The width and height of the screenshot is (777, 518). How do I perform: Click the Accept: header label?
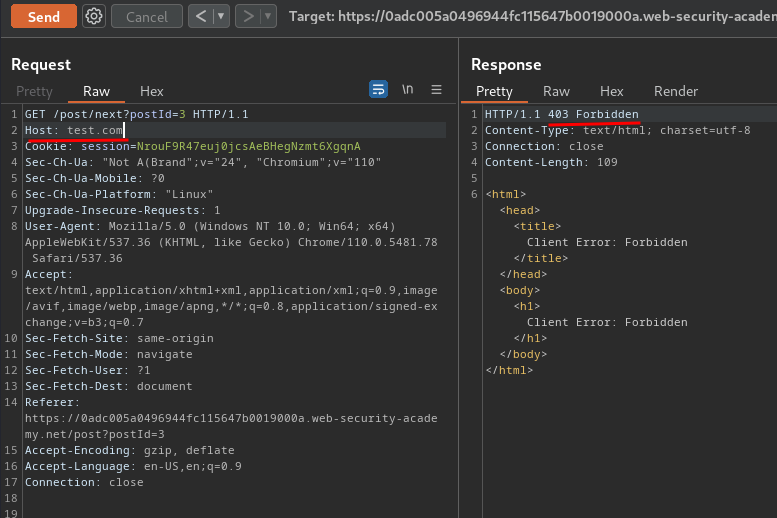point(49,274)
